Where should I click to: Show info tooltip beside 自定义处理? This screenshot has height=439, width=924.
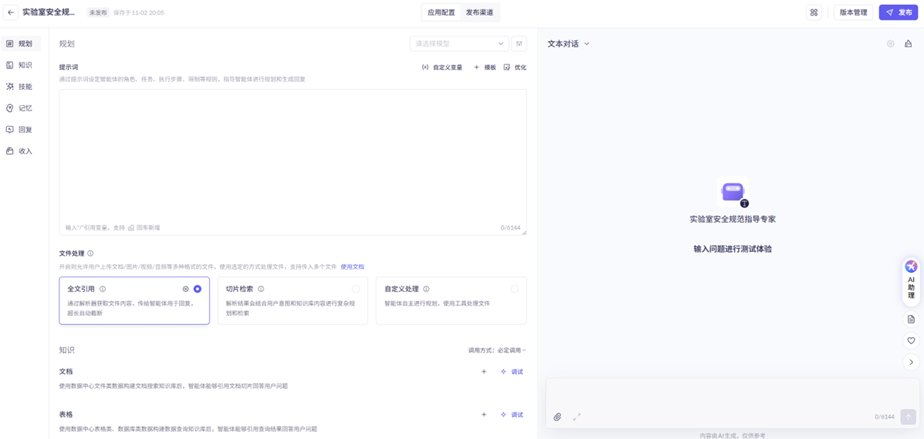pos(426,289)
